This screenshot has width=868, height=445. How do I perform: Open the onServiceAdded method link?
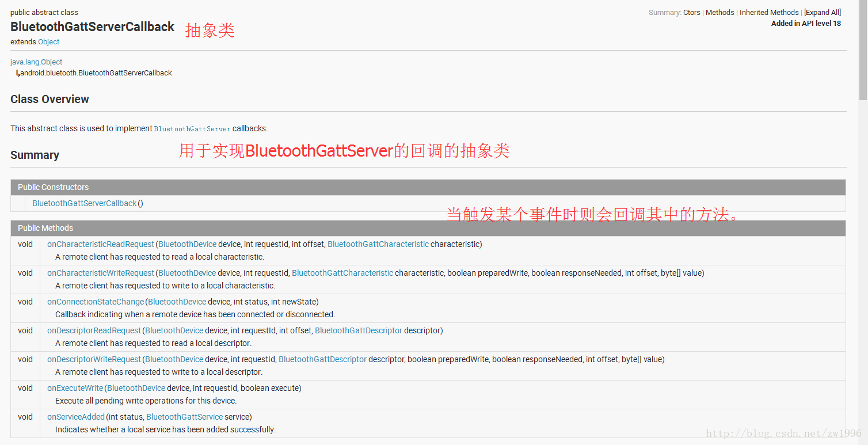point(76,417)
